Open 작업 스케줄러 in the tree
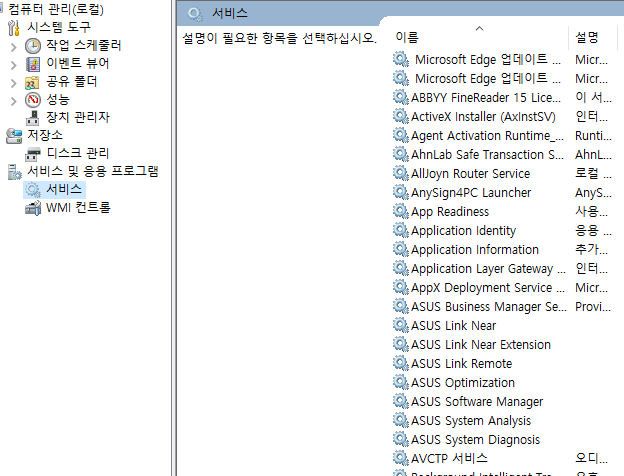The height and width of the screenshot is (476, 624). [x=84, y=45]
